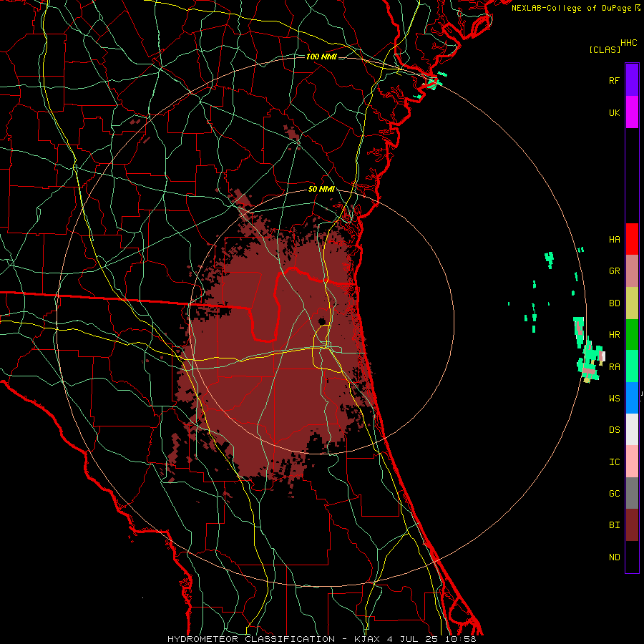
Task: Click the GR legend color swatch
Action: [632, 271]
